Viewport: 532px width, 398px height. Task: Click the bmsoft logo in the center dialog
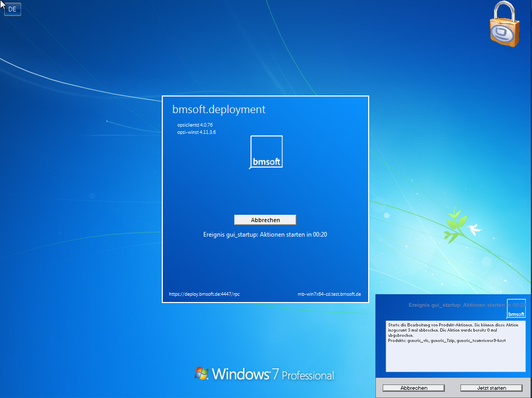(x=267, y=152)
